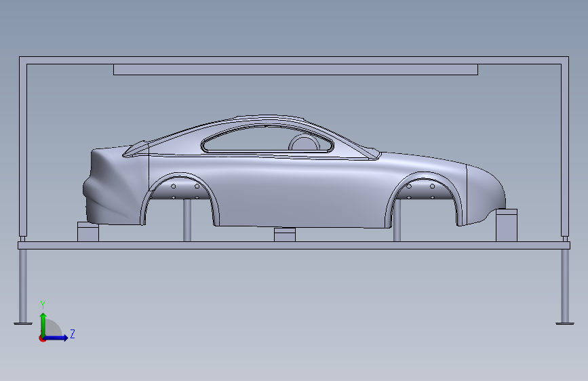Image resolution: width=588 pixels, height=381 pixels.
Task: Select the top horizontal beam of the frame
Action: click(x=294, y=60)
